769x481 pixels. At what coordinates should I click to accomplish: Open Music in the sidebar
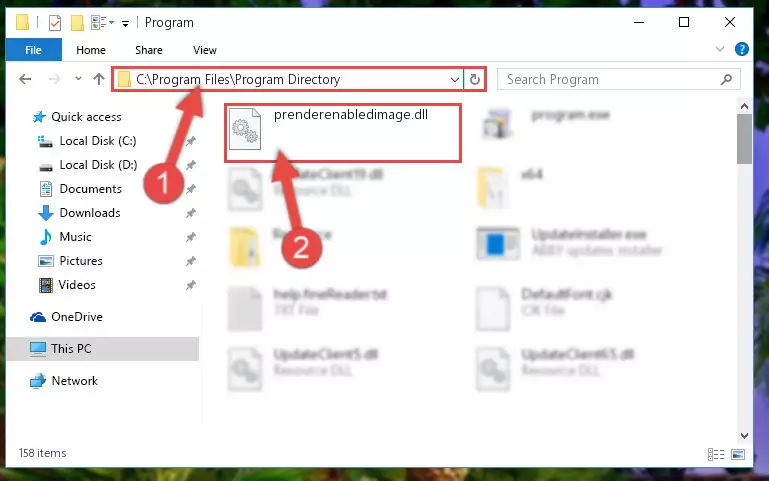tap(75, 237)
